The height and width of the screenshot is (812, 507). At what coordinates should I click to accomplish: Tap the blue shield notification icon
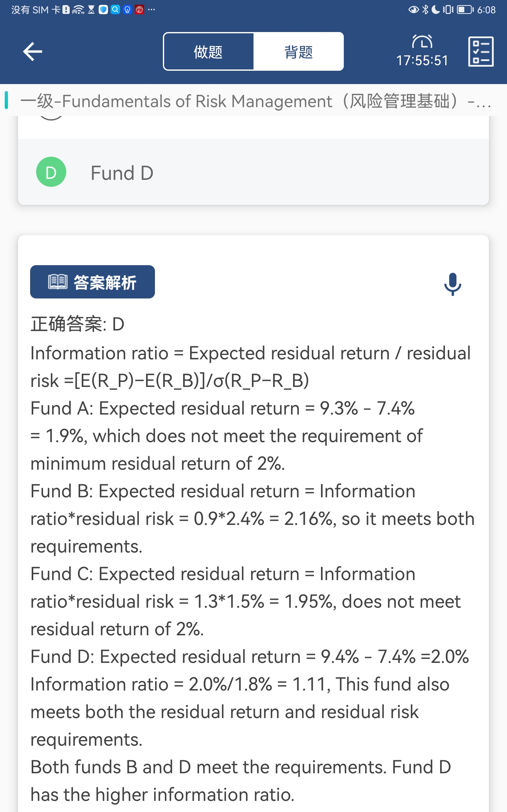point(103,10)
